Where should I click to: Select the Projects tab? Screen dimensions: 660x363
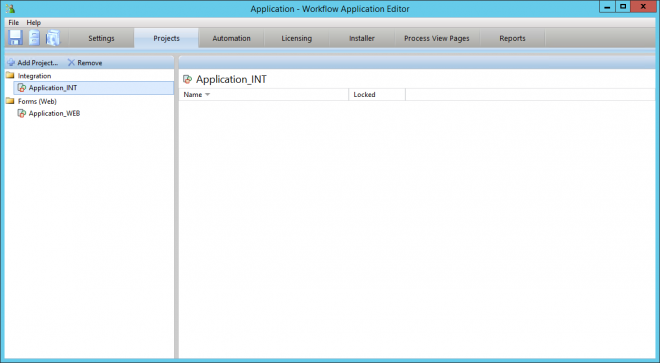[x=166, y=38]
